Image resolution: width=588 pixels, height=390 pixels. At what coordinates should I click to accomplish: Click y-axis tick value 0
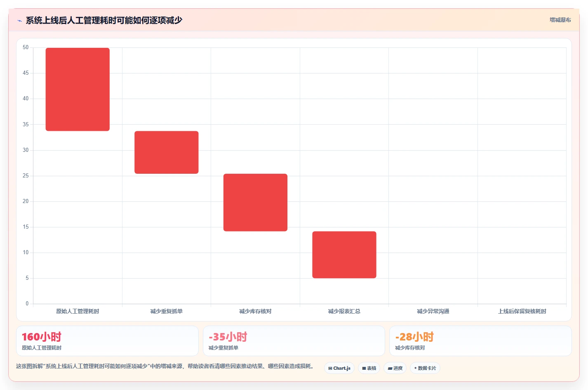pyautogui.click(x=27, y=304)
